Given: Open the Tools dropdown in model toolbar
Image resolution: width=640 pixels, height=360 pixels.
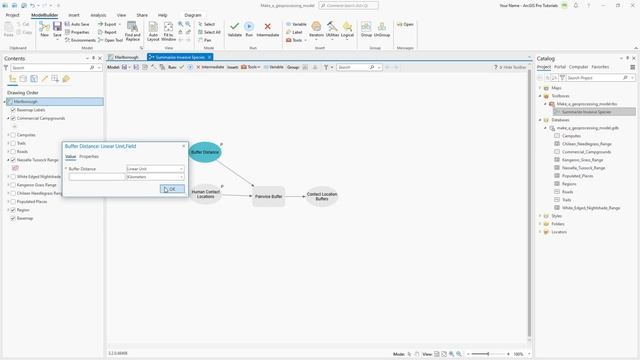Looking at the screenshot, I should [251, 67].
